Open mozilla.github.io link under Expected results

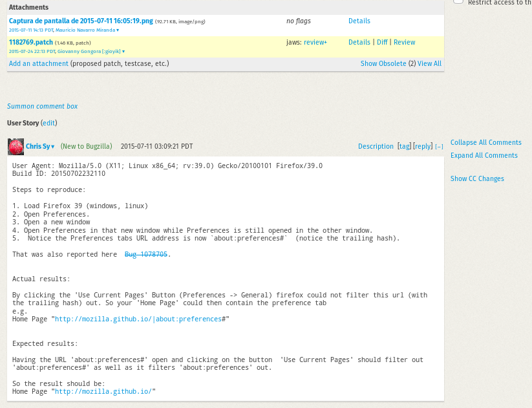pyautogui.click(x=103, y=391)
